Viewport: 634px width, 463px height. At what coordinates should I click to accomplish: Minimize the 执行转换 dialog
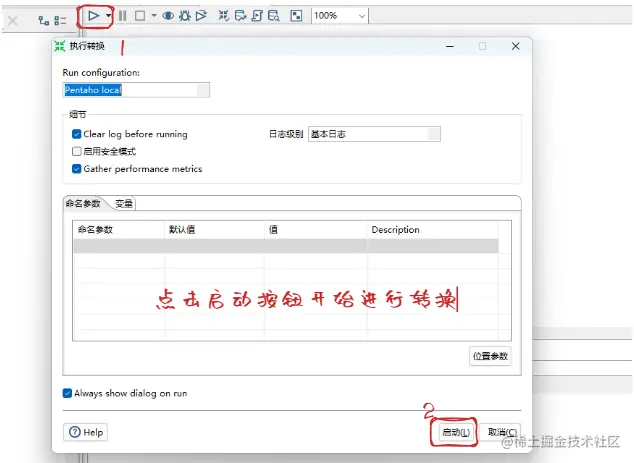(450, 47)
